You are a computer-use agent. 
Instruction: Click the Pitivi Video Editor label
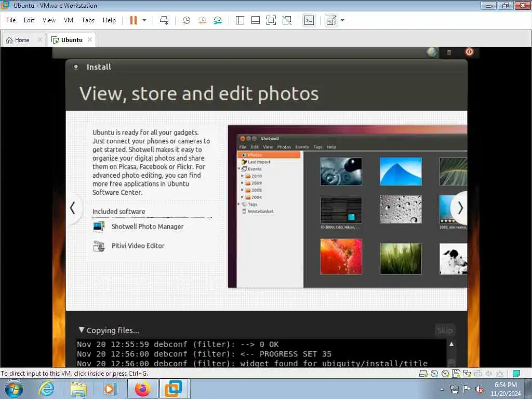pos(138,246)
